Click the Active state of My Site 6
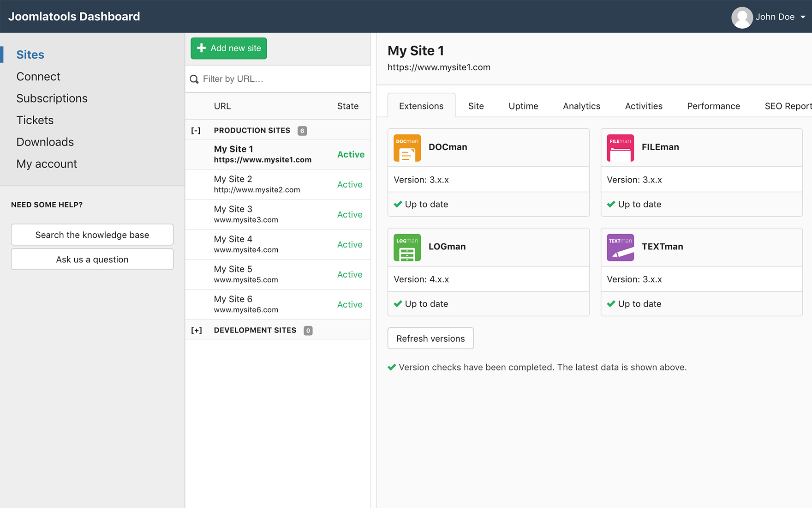The height and width of the screenshot is (508, 812). click(x=350, y=305)
